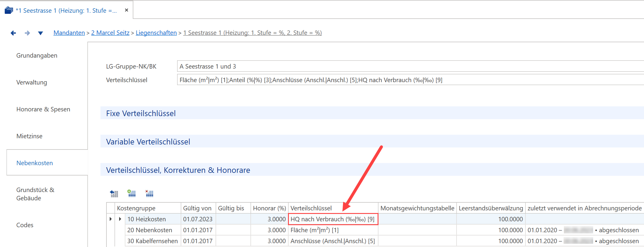Close the Seestrasse 1 tab
This screenshot has width=644, height=247.
pyautogui.click(x=127, y=10)
